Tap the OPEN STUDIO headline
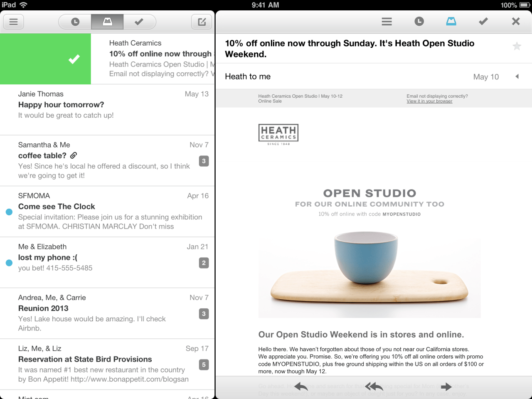The width and height of the screenshot is (532, 399). coord(369,193)
